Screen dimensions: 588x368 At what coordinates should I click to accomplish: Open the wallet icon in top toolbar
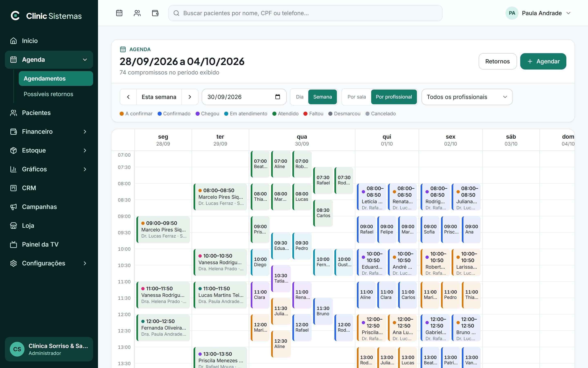click(155, 13)
